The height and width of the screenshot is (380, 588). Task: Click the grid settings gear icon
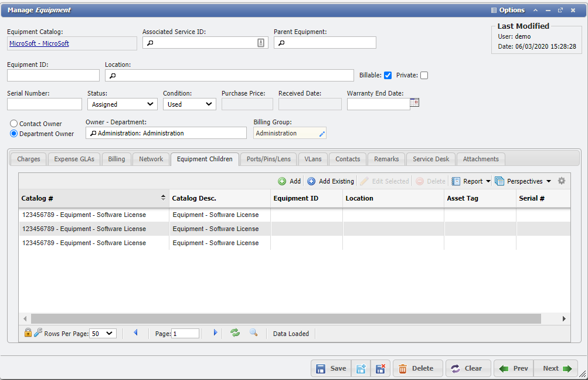[x=561, y=181]
